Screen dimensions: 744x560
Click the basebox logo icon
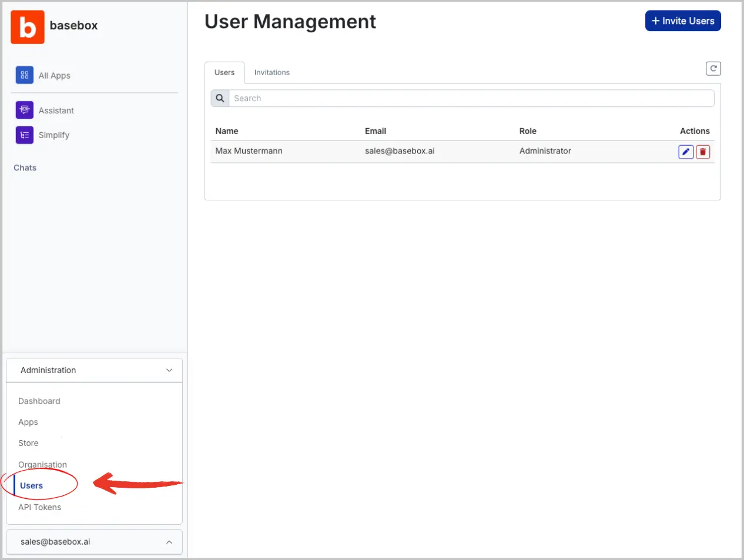(x=28, y=27)
